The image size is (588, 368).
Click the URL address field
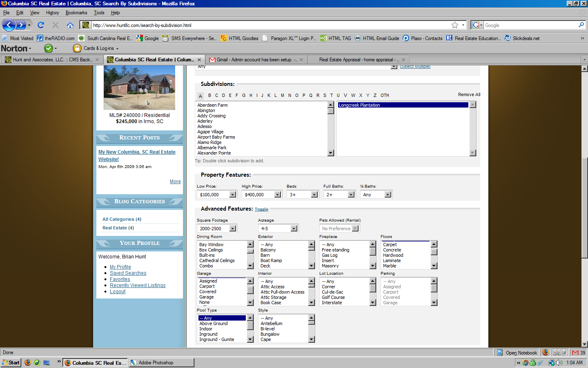269,25
